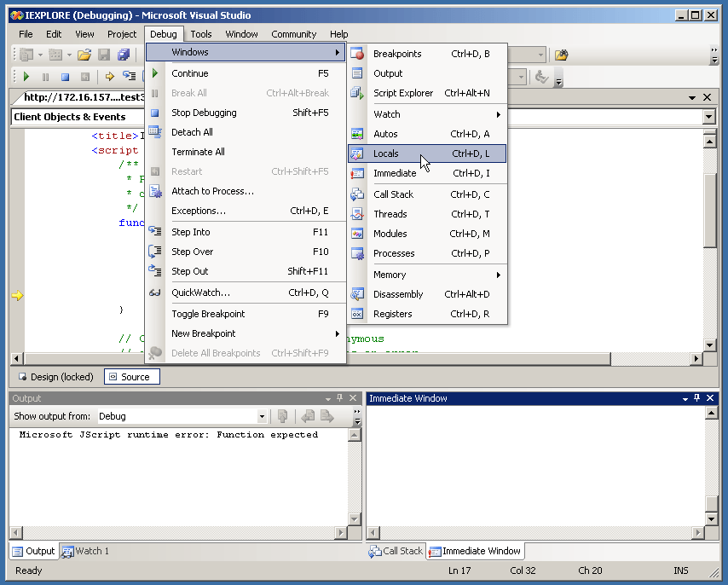Image resolution: width=728 pixels, height=585 pixels.
Task: Click the JScript runtime error output line
Action: point(169,435)
